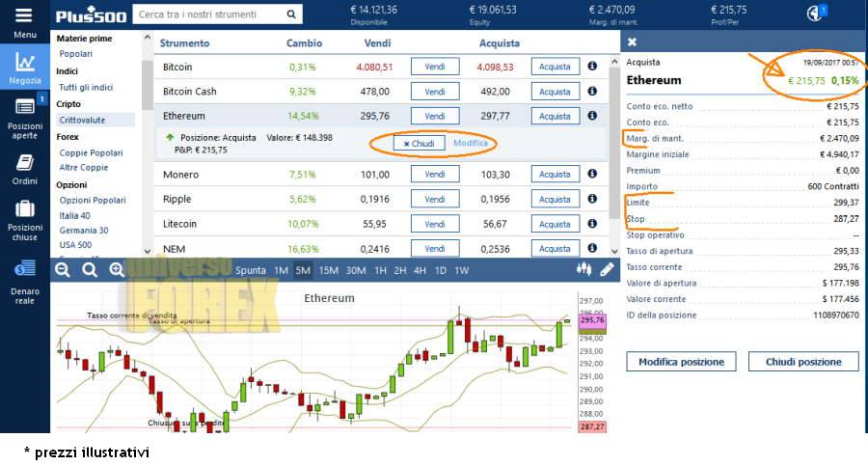Open chart indicators candlestick icon
Screen dimensions: 868x466
click(583, 270)
